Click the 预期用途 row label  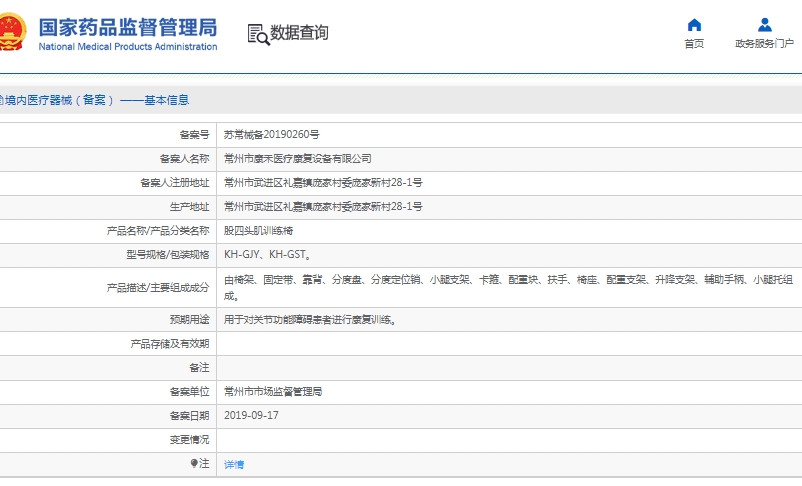[x=190, y=320]
